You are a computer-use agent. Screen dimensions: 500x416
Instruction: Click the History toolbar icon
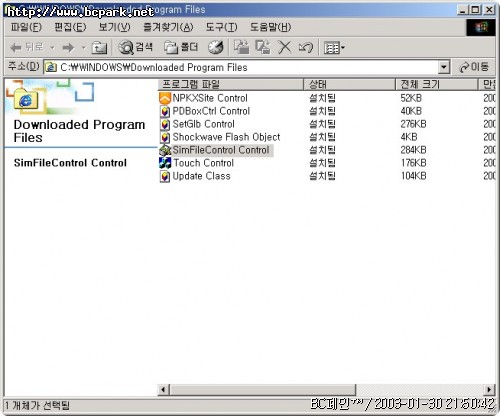click(216, 48)
